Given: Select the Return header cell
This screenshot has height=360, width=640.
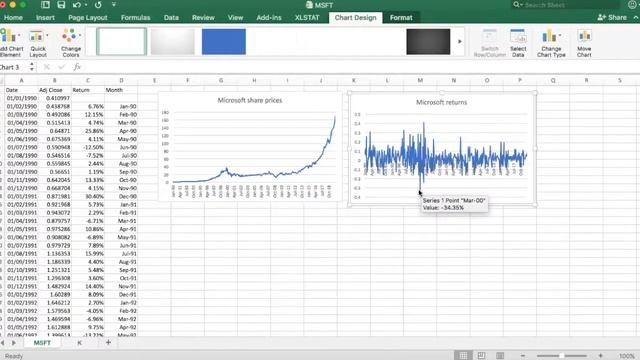Looking at the screenshot, I should click(x=88, y=90).
